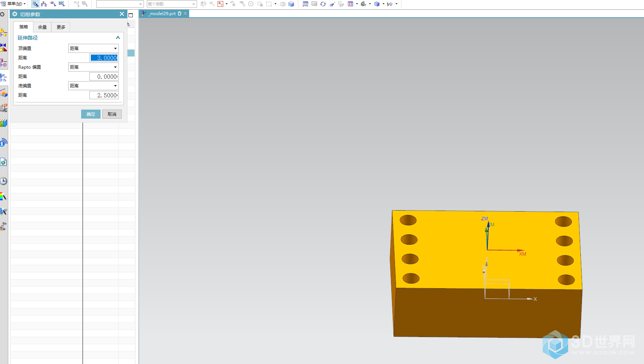Screen dimensions: 644x364
Task: Click the 底偏置 distance field 2.5000
Action: click(104, 95)
